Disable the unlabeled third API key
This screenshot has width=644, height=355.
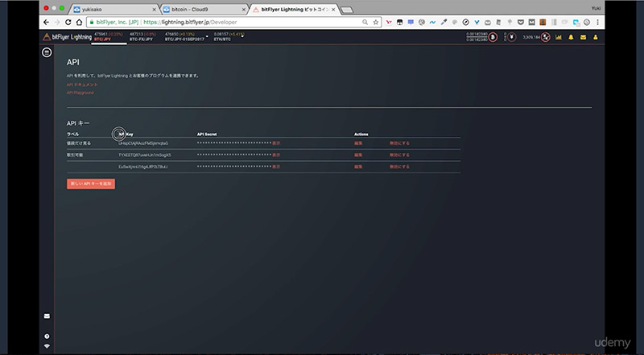399,167
